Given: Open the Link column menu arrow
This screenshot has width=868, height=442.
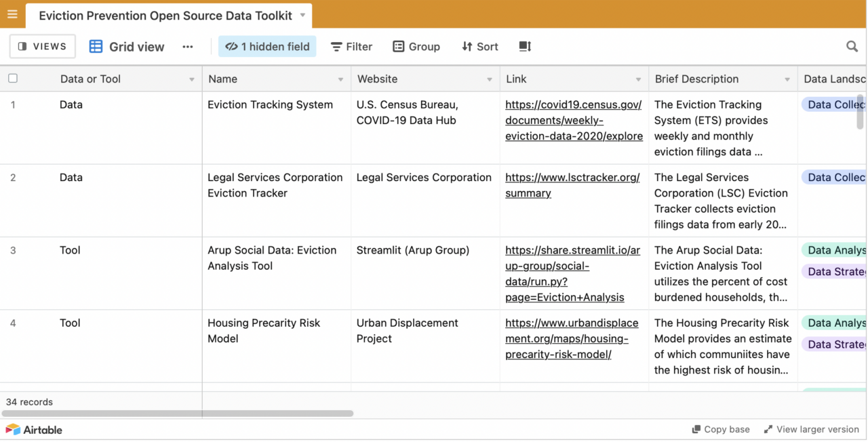Looking at the screenshot, I should (x=638, y=79).
